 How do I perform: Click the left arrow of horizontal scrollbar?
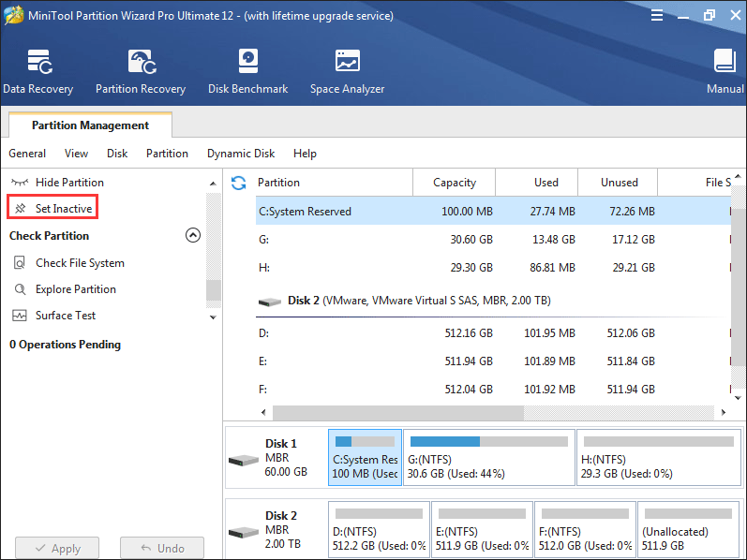pos(263,412)
